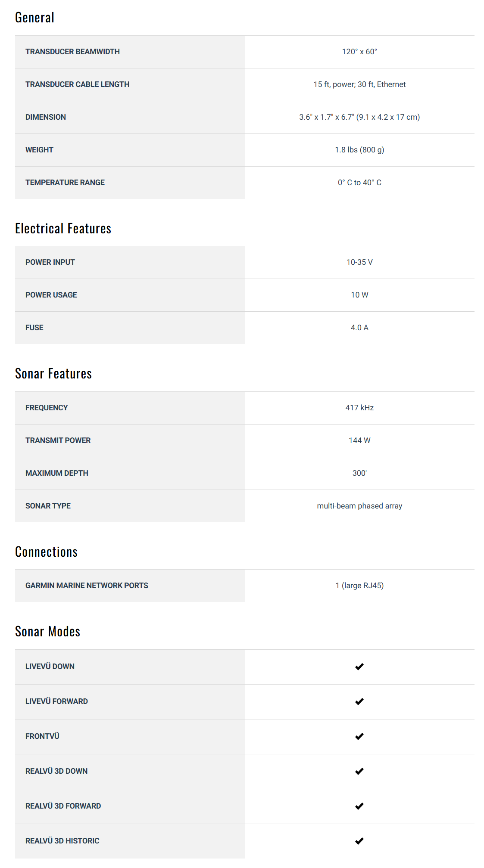Viewport: 484px width, 868px height.
Task: Click the multi-beam phased array value
Action: tap(359, 506)
